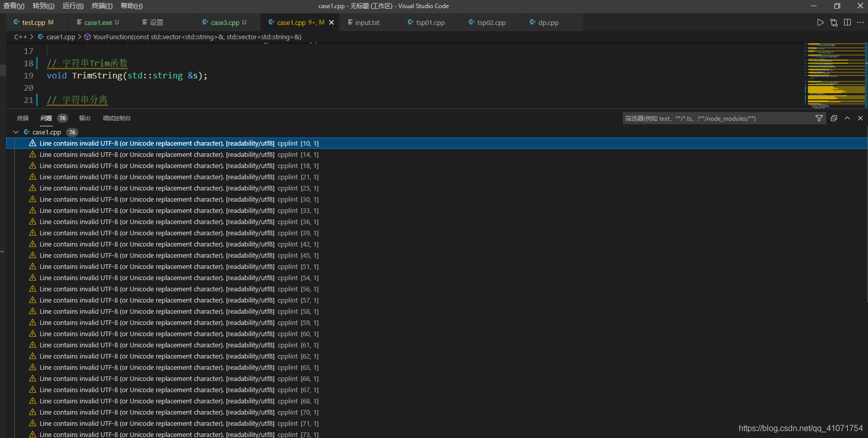Click the TrimString declaration on line 19
Screen dimensions: 868x438
click(127, 75)
